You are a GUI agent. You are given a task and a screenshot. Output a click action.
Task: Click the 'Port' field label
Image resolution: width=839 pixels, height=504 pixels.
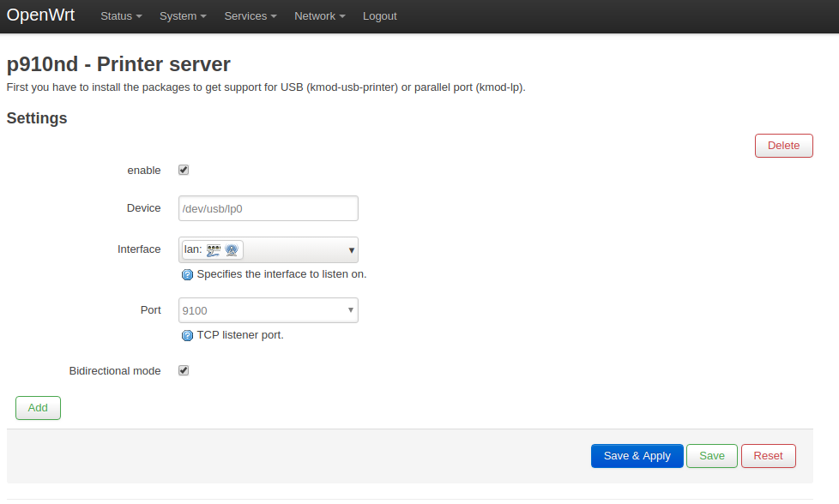coord(151,310)
